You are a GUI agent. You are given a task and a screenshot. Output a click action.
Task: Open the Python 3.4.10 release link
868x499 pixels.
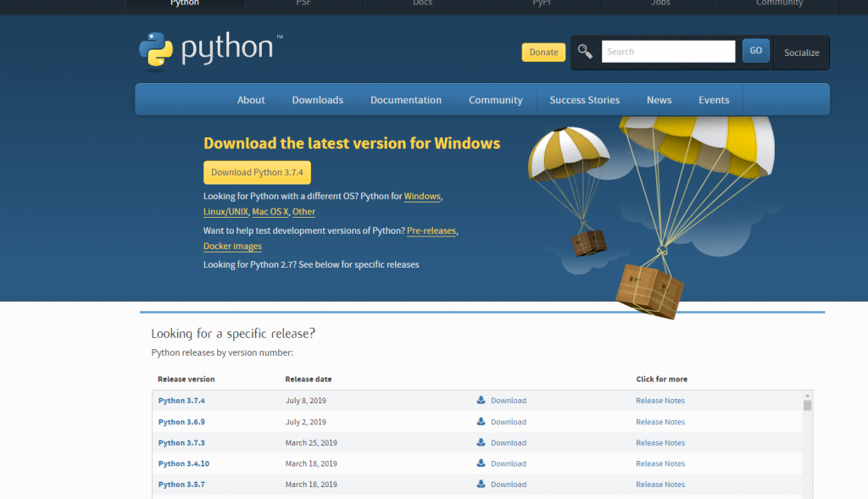(x=184, y=463)
